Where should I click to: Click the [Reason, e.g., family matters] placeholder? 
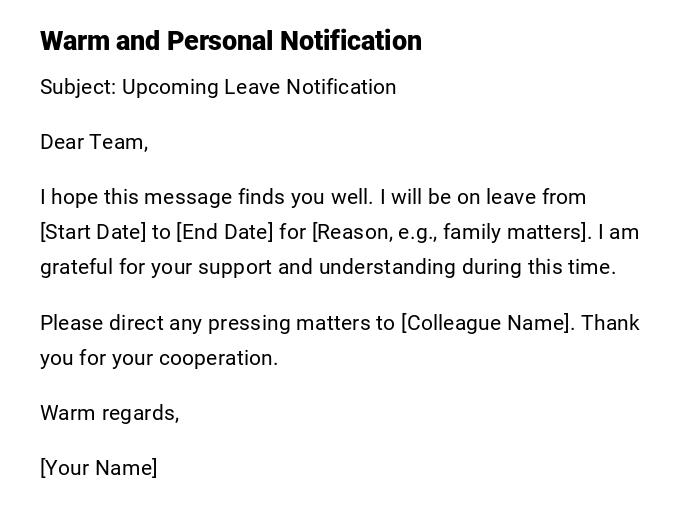pyautogui.click(x=451, y=232)
